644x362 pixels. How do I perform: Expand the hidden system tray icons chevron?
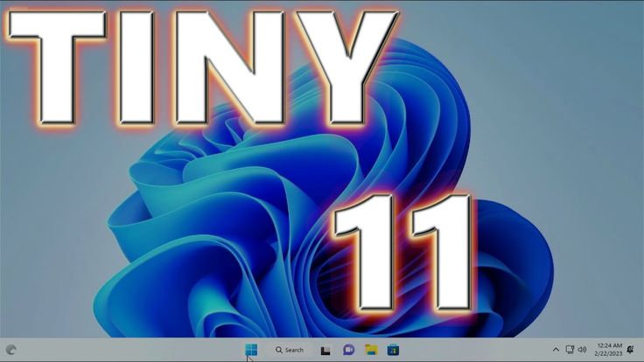point(556,350)
